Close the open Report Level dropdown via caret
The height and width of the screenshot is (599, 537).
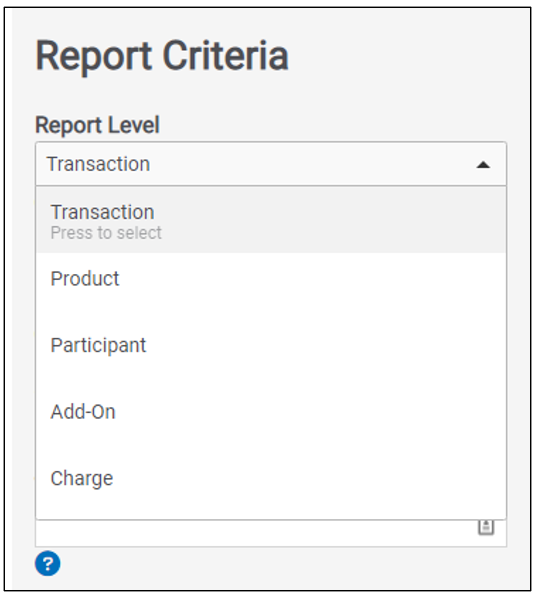(x=483, y=165)
